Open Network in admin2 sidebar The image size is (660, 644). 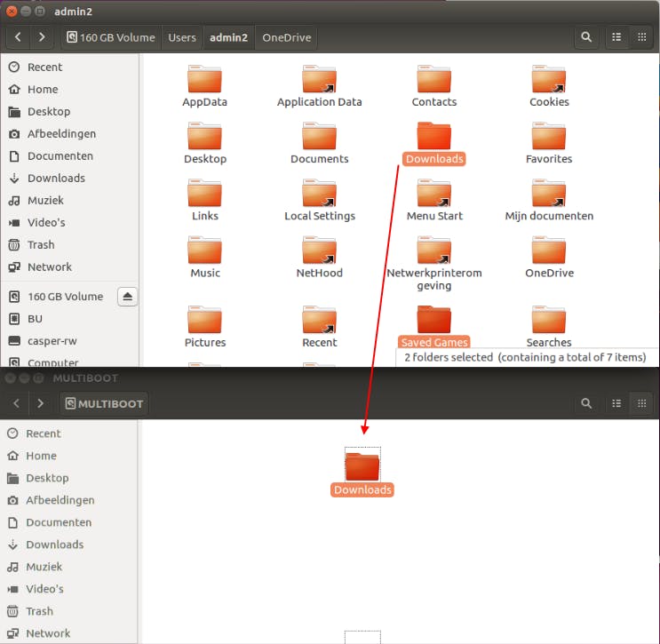coord(69,266)
